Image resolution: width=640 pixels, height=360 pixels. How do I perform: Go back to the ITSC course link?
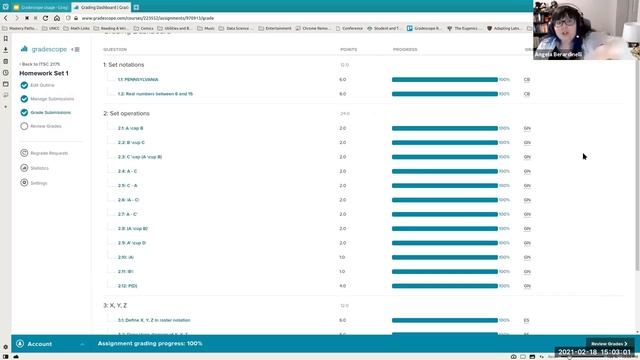40,64
